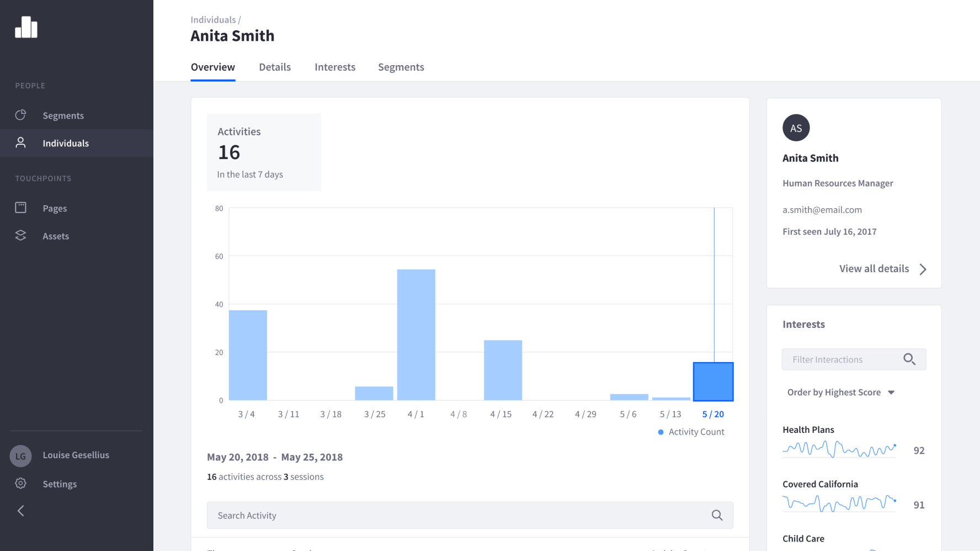Click the Activities 16 summary card
This screenshot has height=551, width=980.
point(264,152)
